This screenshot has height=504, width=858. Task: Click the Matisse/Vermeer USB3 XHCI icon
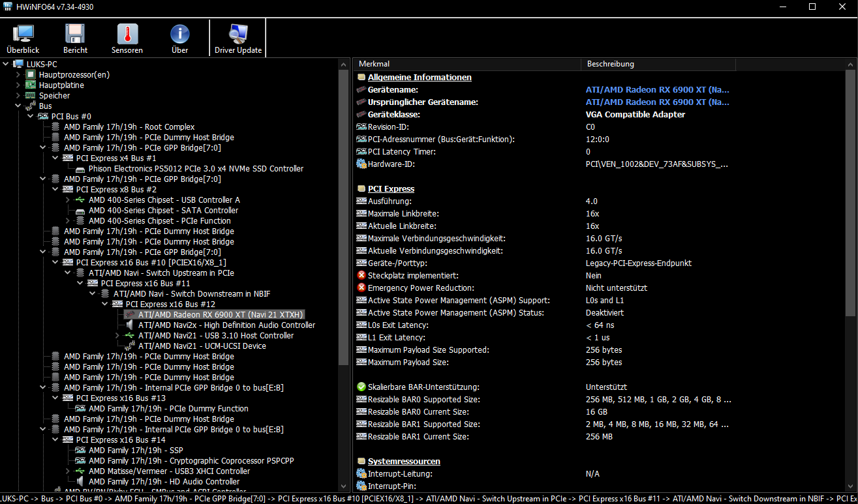tap(81, 471)
